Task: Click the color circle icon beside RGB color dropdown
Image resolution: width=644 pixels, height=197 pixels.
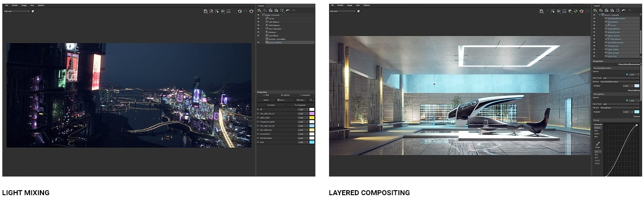Action: click(x=33, y=11)
